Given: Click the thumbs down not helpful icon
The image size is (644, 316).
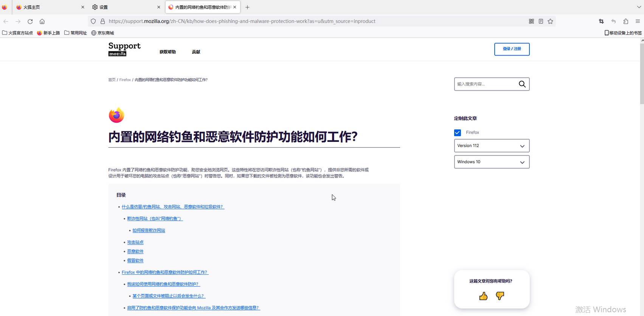Looking at the screenshot, I should click(500, 296).
